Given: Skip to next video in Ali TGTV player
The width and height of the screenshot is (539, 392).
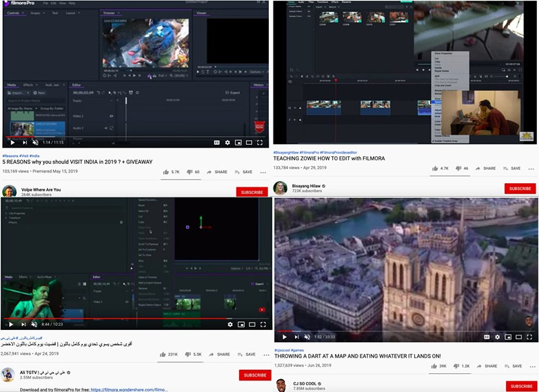Looking at the screenshot, I should tap(25, 324).
